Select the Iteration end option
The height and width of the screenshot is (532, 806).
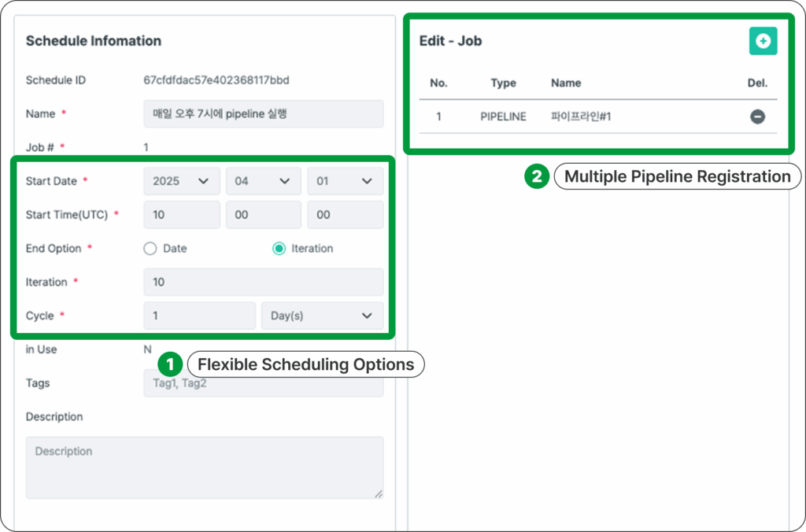pyautogui.click(x=279, y=249)
